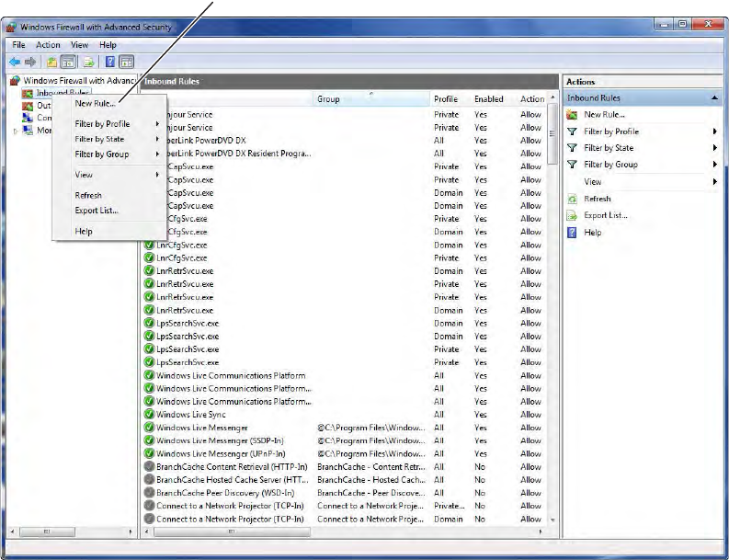Click the Export List icon in Actions pane
This screenshot has width=729, height=560.
click(x=572, y=215)
